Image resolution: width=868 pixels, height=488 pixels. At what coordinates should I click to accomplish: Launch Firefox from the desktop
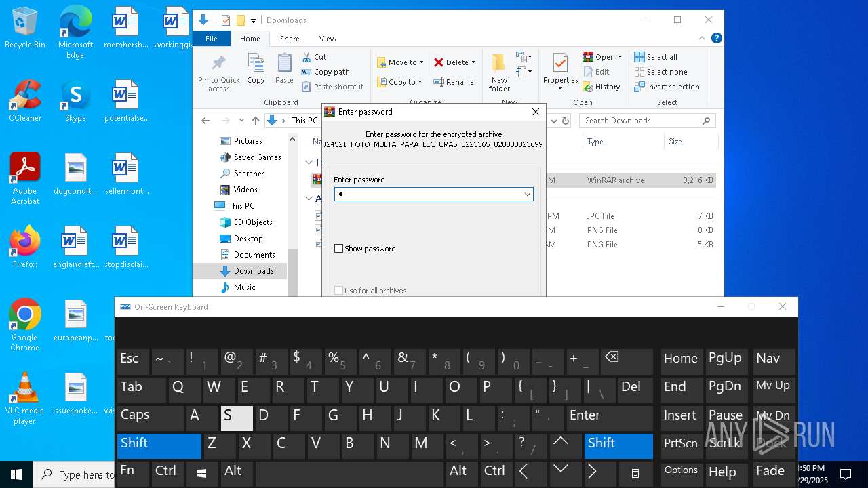pyautogui.click(x=25, y=247)
